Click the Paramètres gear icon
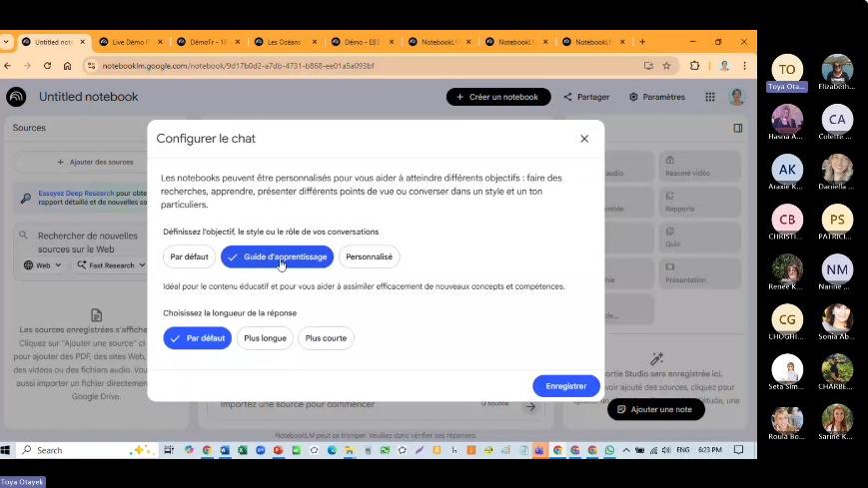Screen dimensions: 868x488 (634, 97)
